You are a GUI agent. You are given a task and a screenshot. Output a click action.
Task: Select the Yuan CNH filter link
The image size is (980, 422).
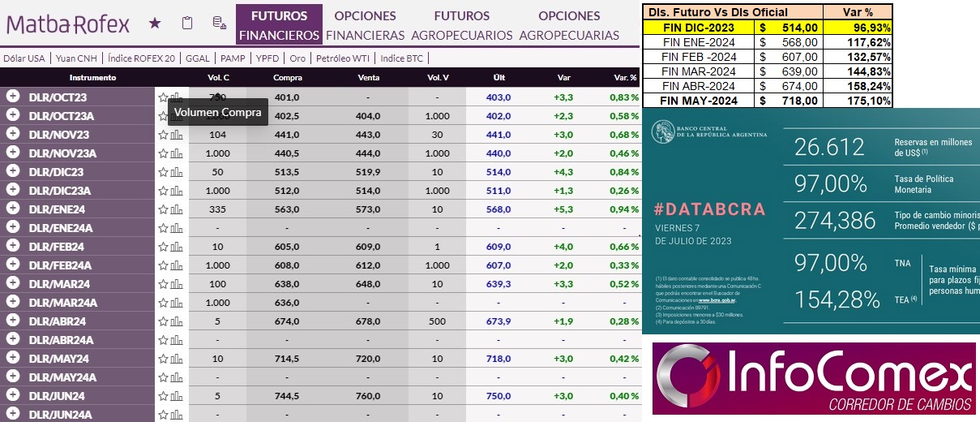[78, 58]
